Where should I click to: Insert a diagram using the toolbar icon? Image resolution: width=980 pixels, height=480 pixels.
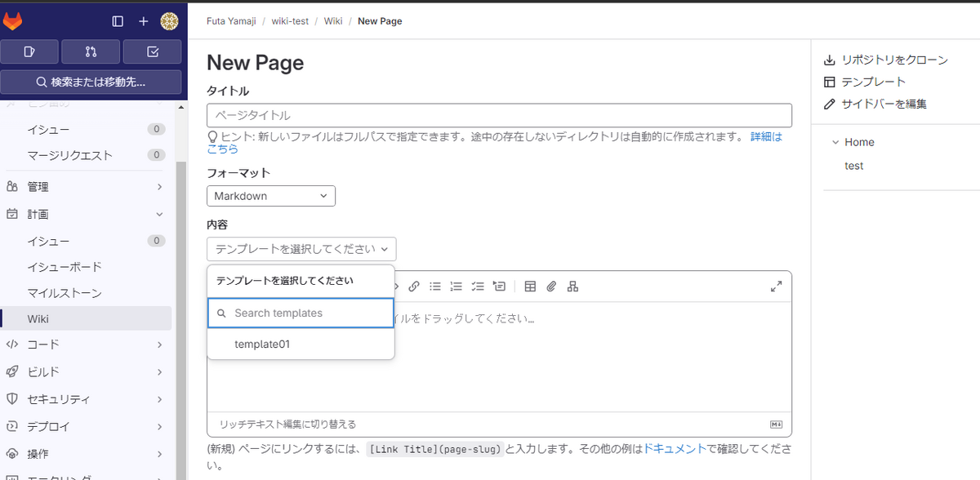point(572,287)
